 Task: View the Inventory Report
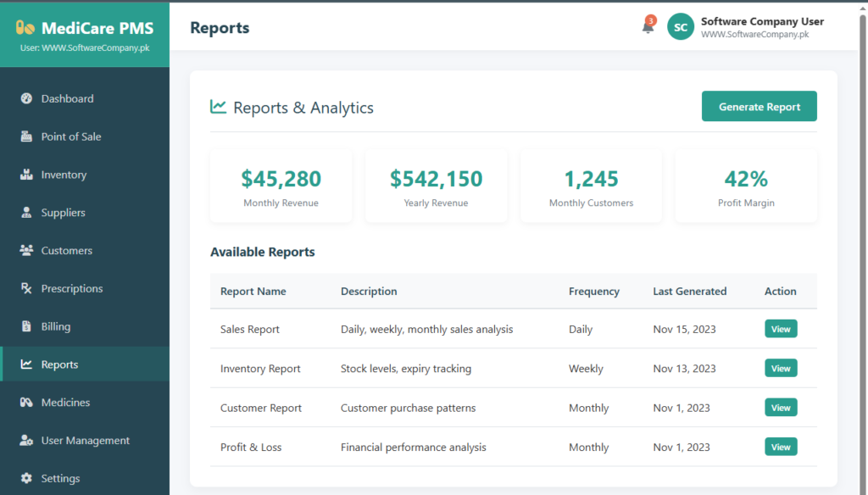780,368
